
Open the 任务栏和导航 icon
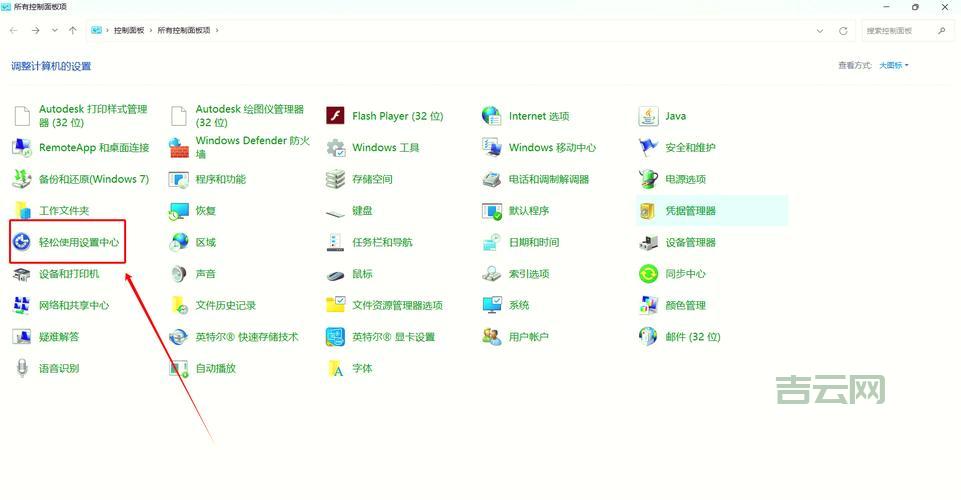(335, 242)
